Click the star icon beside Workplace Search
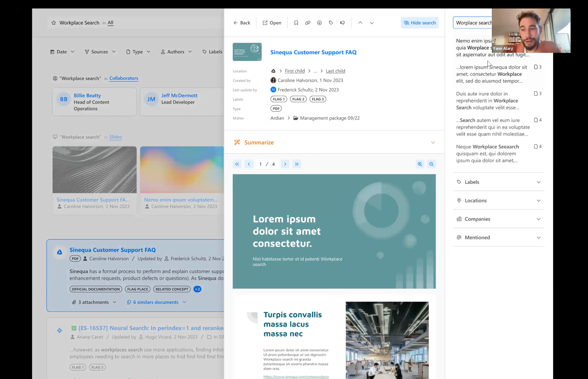Image resolution: width=588 pixels, height=379 pixels. tap(54, 23)
